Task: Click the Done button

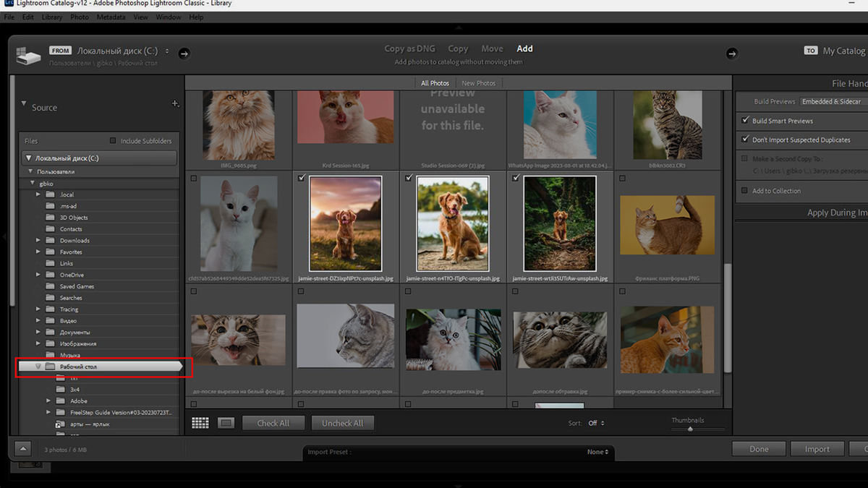Action: [759, 449]
